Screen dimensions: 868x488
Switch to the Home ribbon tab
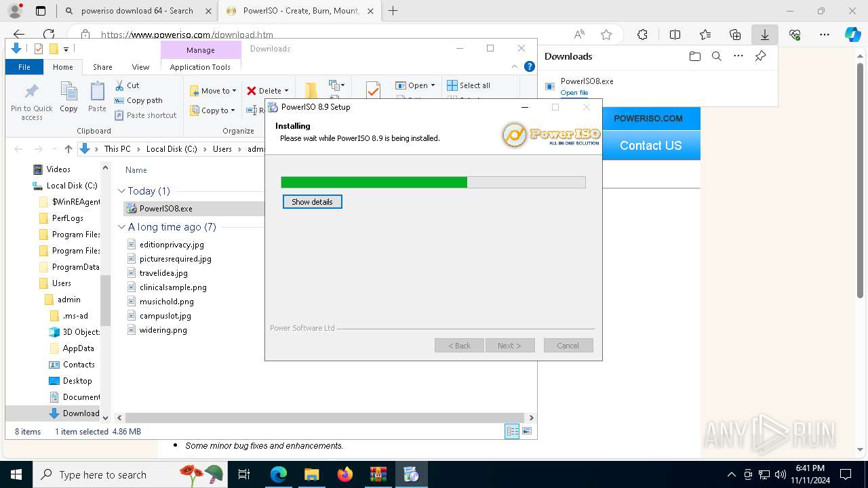coord(63,67)
